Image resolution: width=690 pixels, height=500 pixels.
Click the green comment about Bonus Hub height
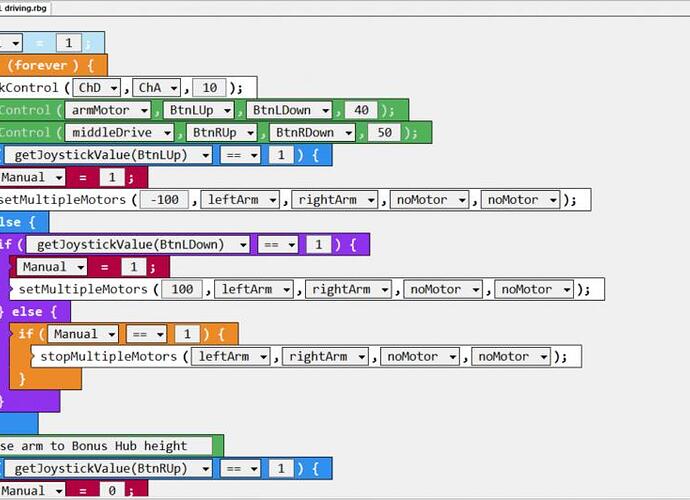(108, 445)
